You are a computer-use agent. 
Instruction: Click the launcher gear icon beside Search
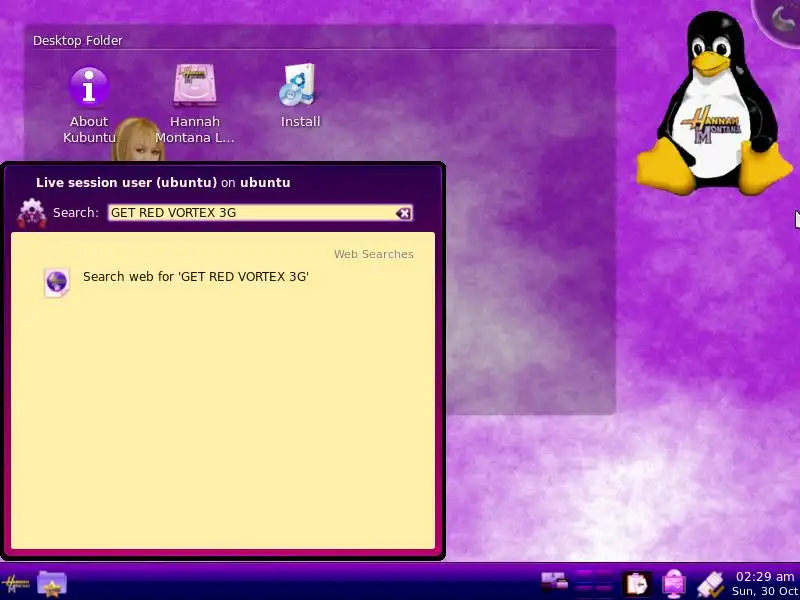pyautogui.click(x=32, y=213)
